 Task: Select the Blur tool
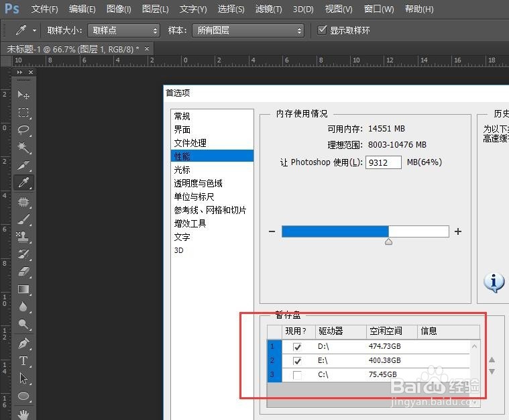pyautogui.click(x=23, y=307)
